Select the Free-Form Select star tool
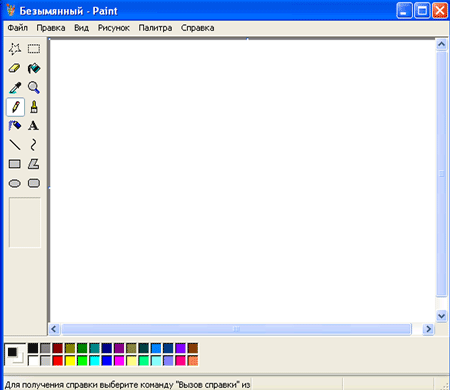The width and height of the screenshot is (450, 390). [x=15, y=49]
